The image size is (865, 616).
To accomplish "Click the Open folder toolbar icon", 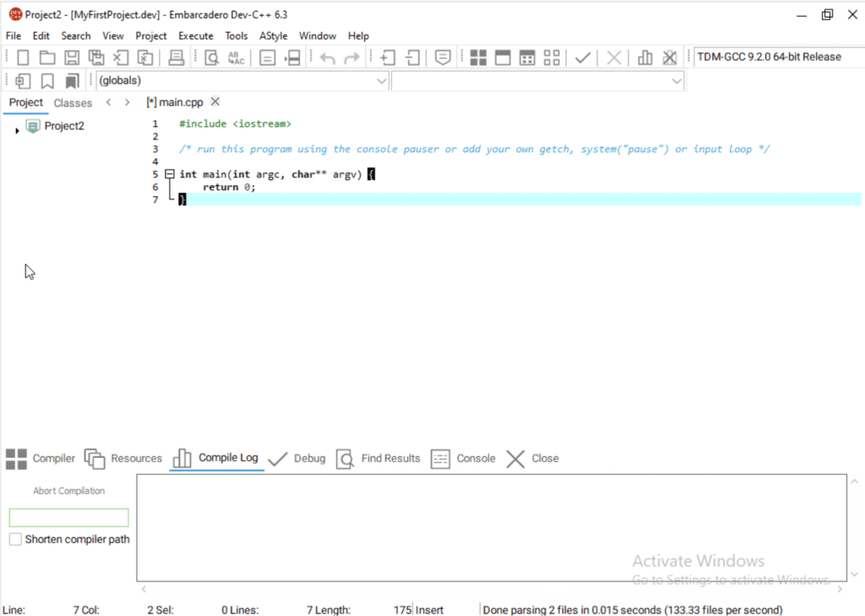I will [x=47, y=57].
